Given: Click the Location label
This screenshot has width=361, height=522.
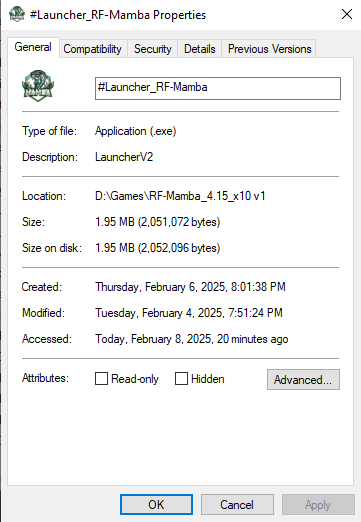Looking at the screenshot, I should (44, 196).
